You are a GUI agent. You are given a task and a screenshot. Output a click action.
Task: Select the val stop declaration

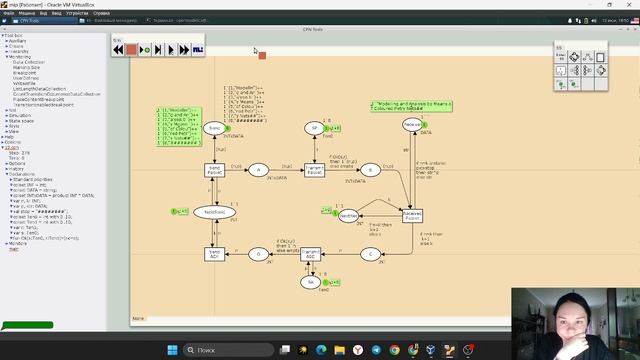(40, 211)
